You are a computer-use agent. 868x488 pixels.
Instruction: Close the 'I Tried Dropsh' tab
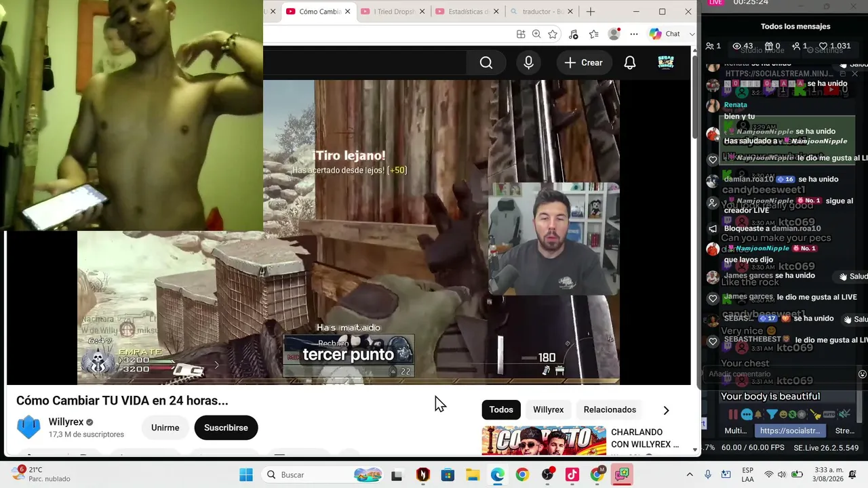tap(422, 12)
